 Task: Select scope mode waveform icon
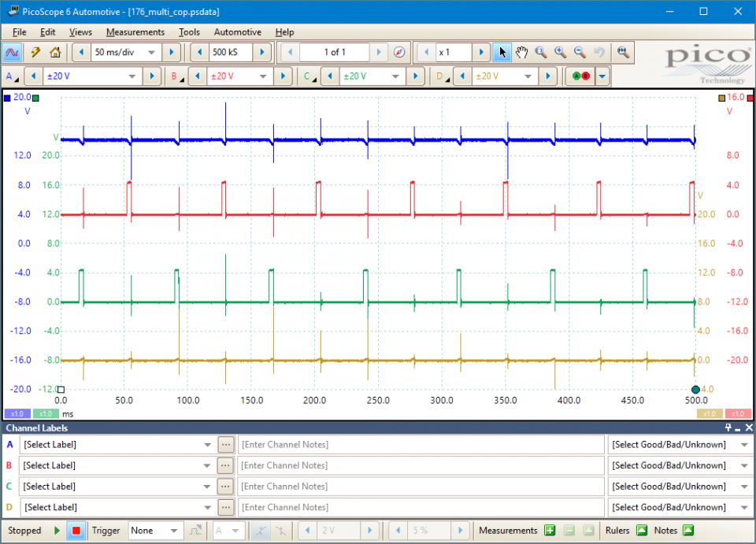(x=12, y=52)
